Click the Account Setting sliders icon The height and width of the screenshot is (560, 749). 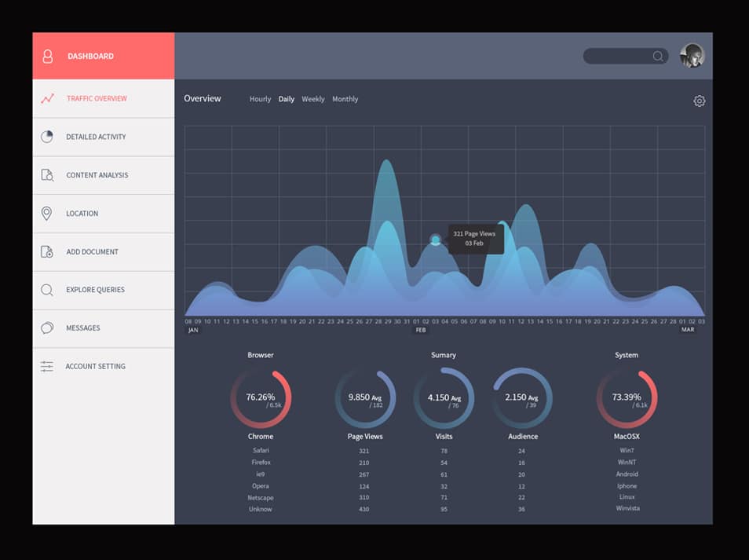(x=46, y=366)
